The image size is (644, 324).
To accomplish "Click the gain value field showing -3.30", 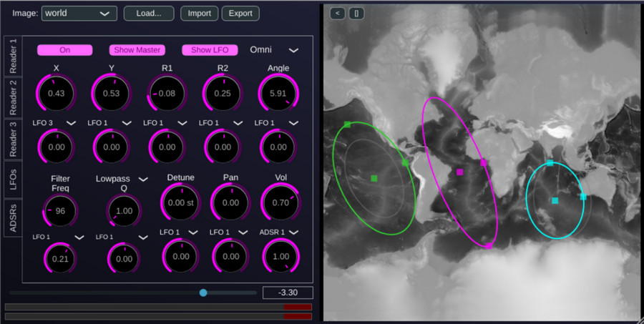I will 288,293.
